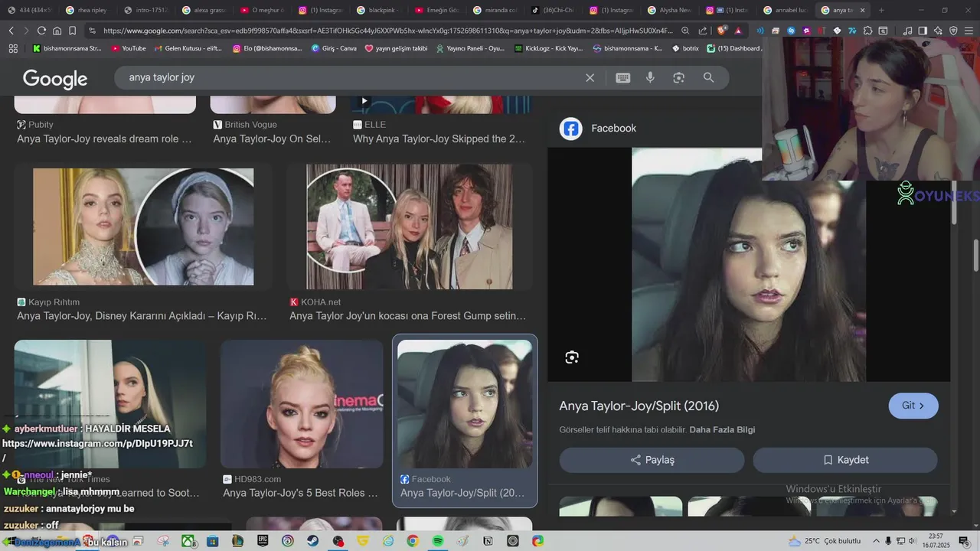Screen dimensions: 980x551
Task: Open Spotify from the taskbar
Action: (x=438, y=541)
